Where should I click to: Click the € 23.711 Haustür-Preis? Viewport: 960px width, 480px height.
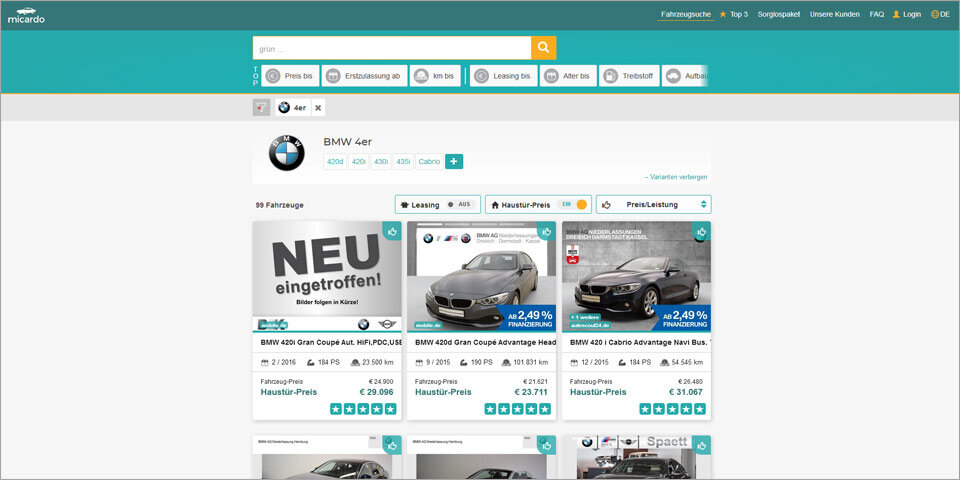531,392
